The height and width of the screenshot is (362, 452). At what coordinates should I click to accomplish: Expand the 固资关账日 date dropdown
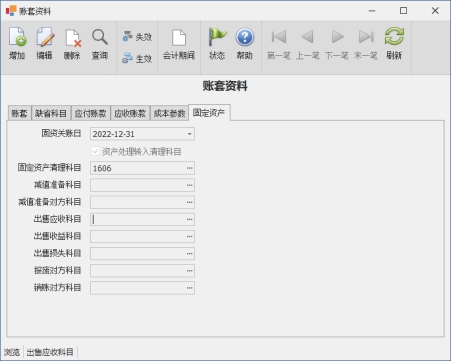coord(189,134)
